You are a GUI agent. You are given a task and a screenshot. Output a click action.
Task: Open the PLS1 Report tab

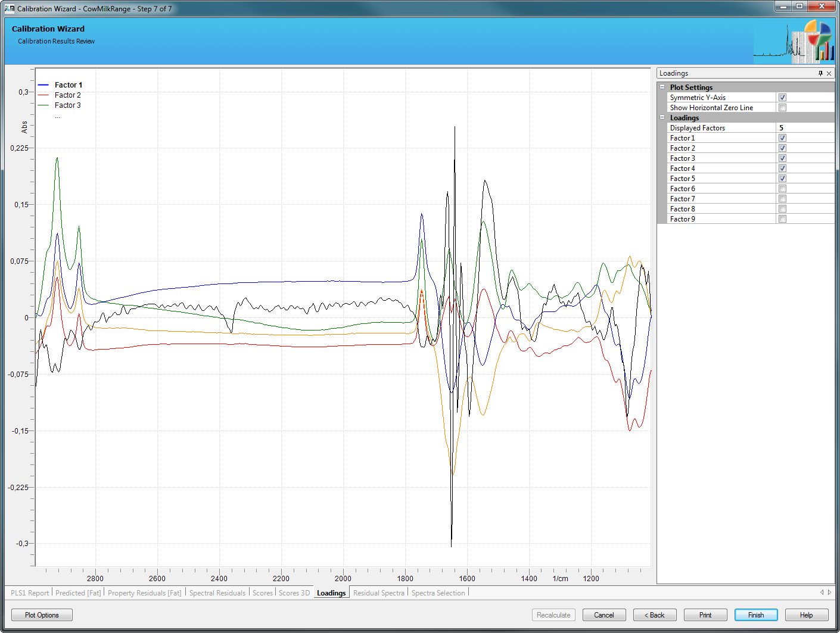coord(30,593)
